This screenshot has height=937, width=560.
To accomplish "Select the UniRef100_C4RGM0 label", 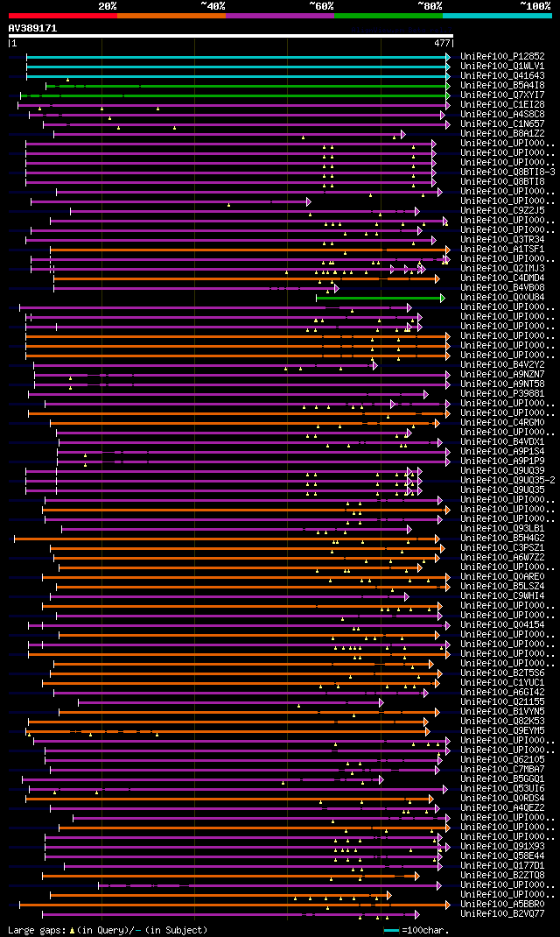I will [502, 422].
